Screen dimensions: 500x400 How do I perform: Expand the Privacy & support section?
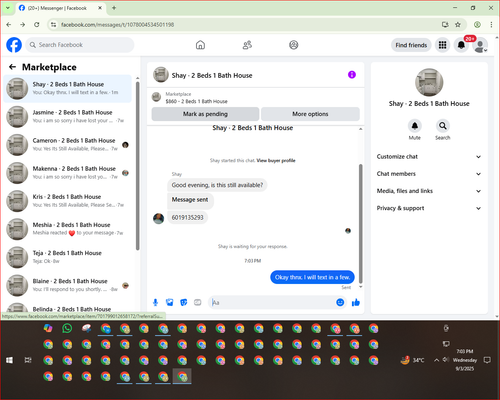click(429, 208)
